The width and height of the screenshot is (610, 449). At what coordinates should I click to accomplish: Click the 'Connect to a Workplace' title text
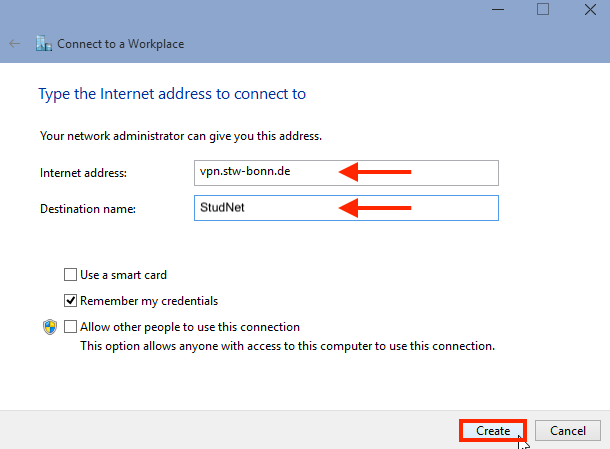tap(121, 44)
